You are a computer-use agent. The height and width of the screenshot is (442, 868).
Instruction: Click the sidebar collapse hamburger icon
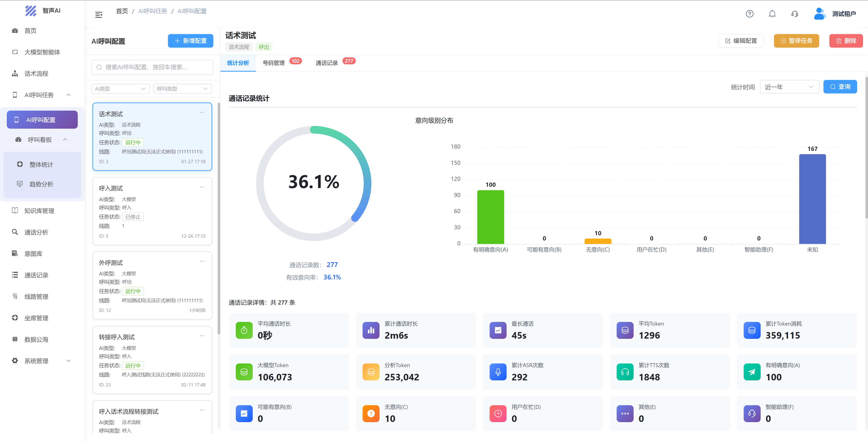click(99, 15)
